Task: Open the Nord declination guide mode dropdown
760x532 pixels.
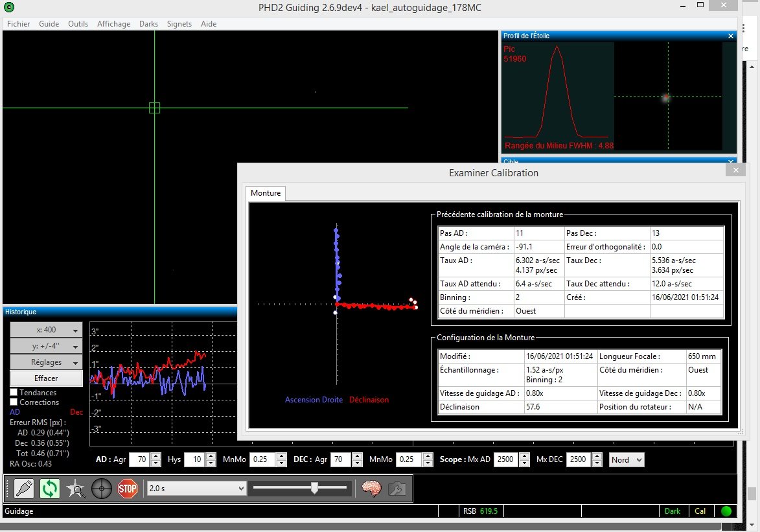Action: coord(627,459)
